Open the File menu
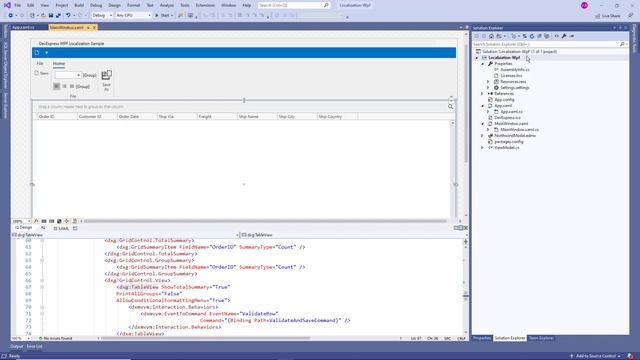Screen dimensions: 640x360 click(18, 5)
